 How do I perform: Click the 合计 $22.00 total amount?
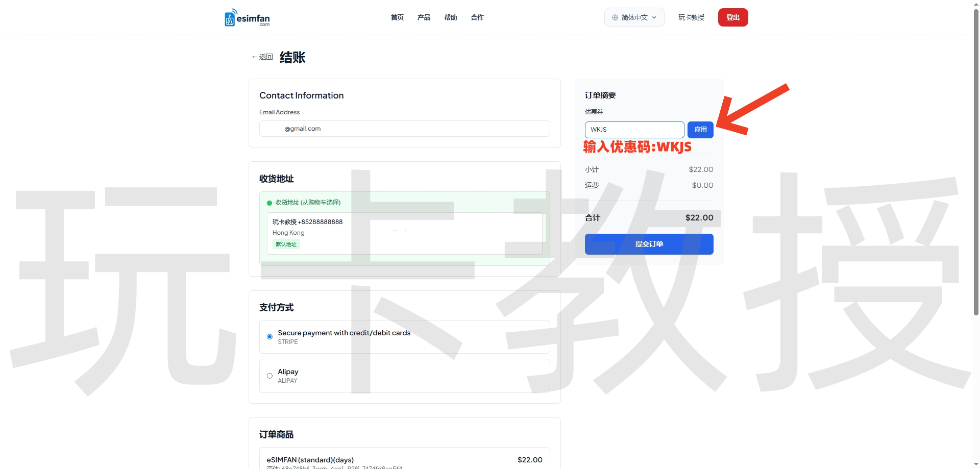699,217
